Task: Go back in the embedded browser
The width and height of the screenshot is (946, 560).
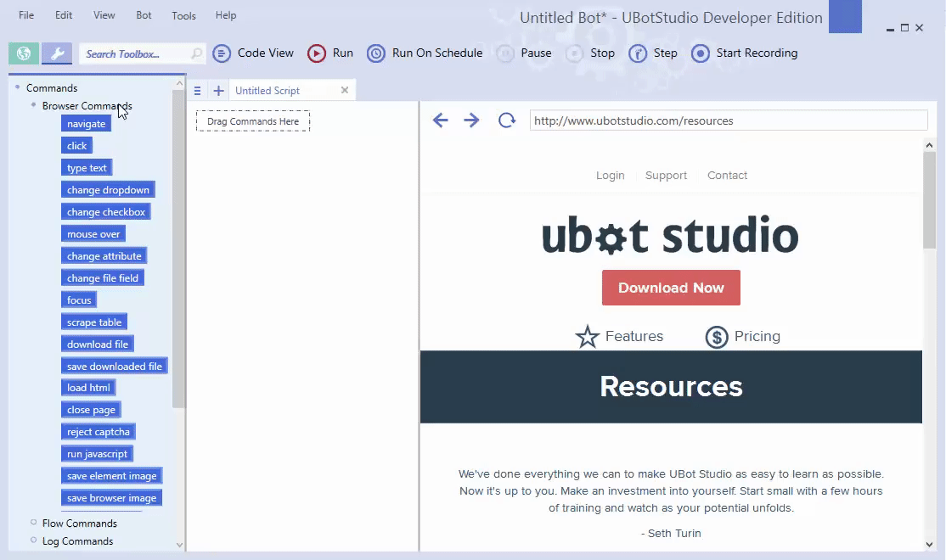Action: point(441,120)
